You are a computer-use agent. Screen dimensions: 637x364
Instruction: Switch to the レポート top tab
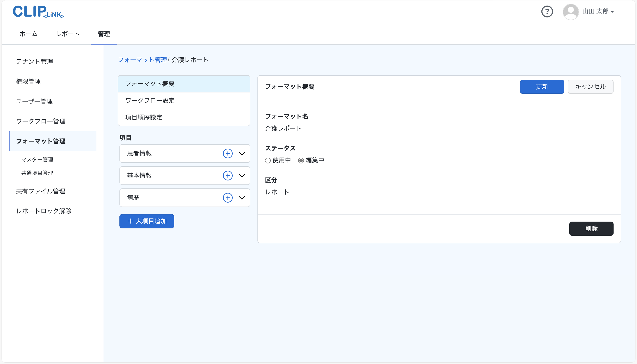pos(67,34)
